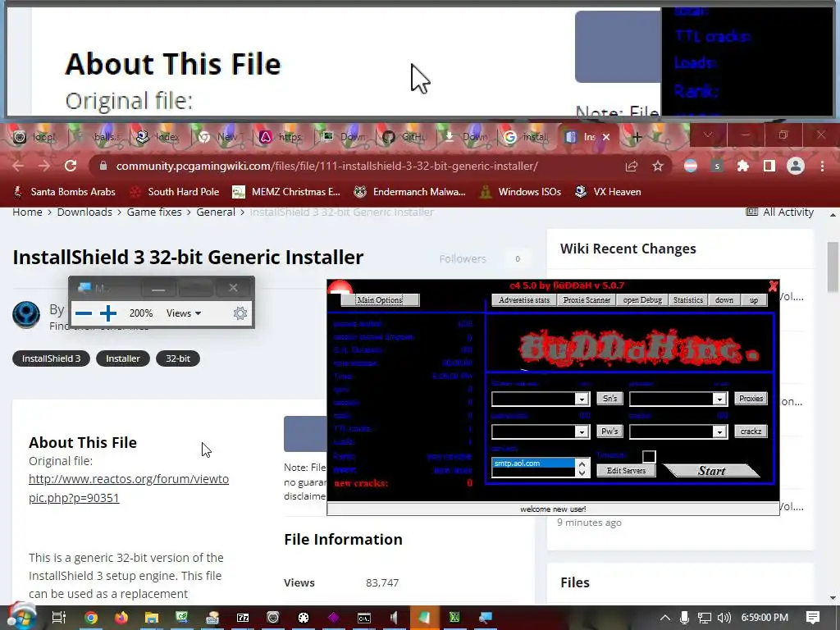The image size is (840, 630).
Task: Open the Windows ISOs bookmark
Action: coord(521,192)
